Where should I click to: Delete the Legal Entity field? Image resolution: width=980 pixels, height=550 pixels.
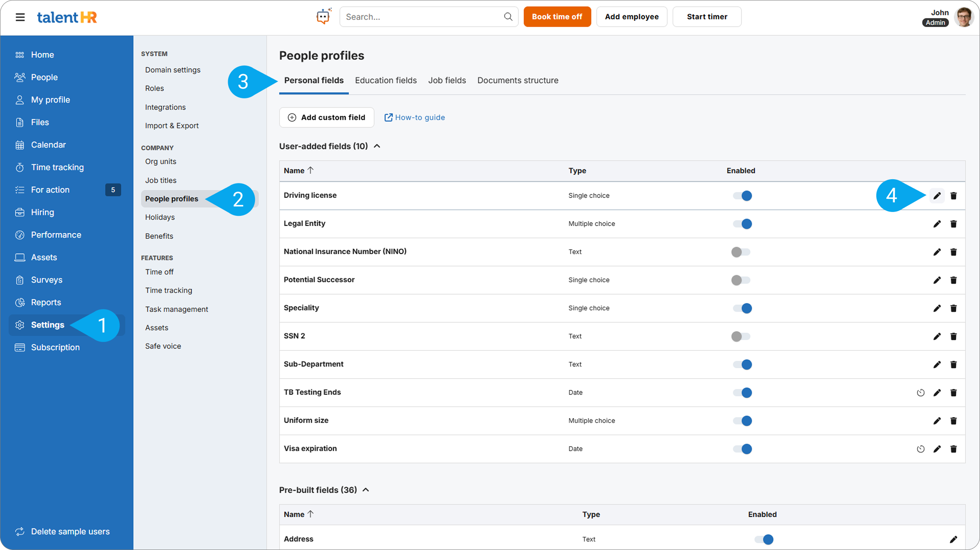pyautogui.click(x=953, y=224)
